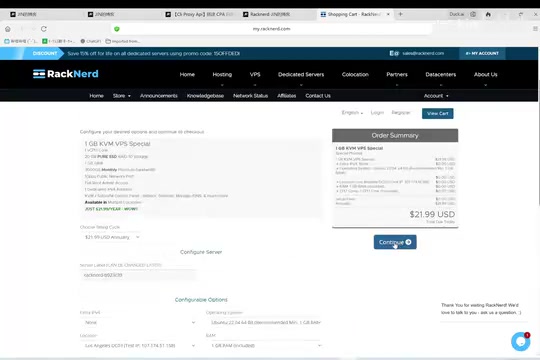The width and height of the screenshot is (540, 360).
Task: Open the Dedicated Servers menu
Action: (x=301, y=74)
